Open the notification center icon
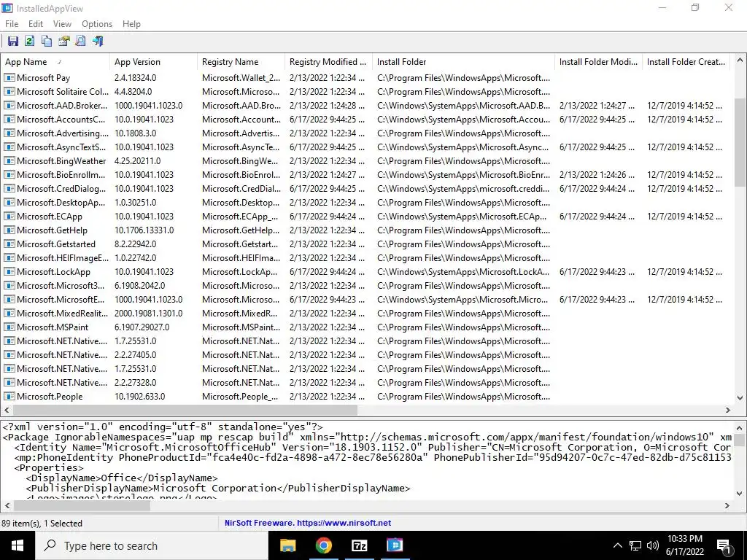 724,545
